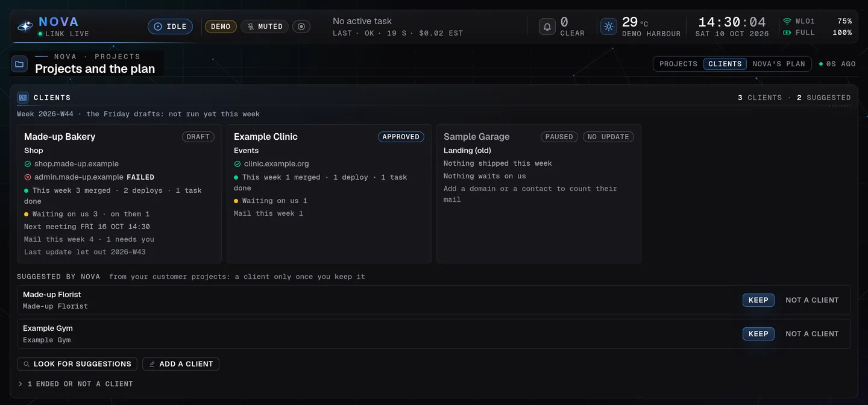Open the Made-up Bakery client card title

click(60, 137)
